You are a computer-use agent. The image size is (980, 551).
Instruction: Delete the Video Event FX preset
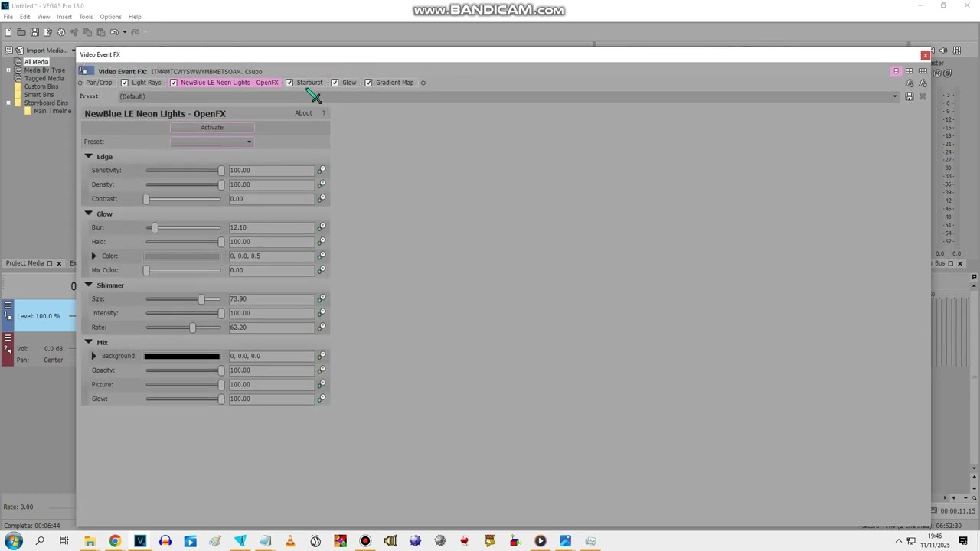[x=923, y=96]
